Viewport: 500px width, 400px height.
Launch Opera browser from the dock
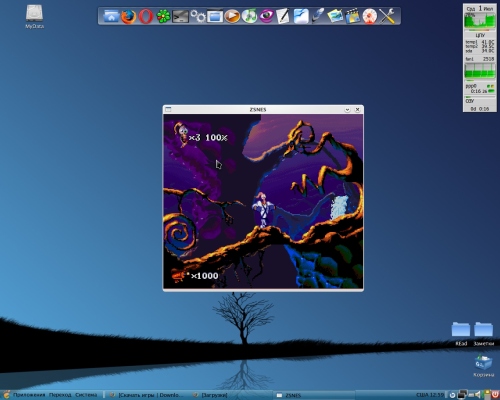146,16
